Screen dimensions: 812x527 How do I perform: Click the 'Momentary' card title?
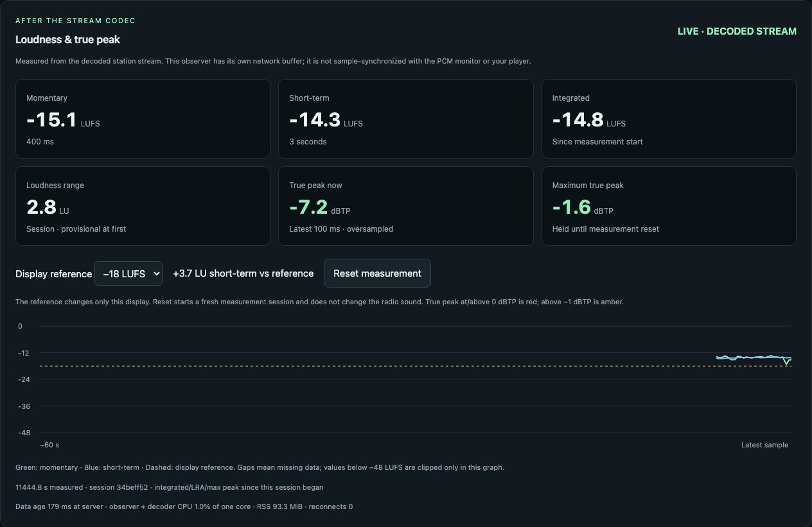47,98
